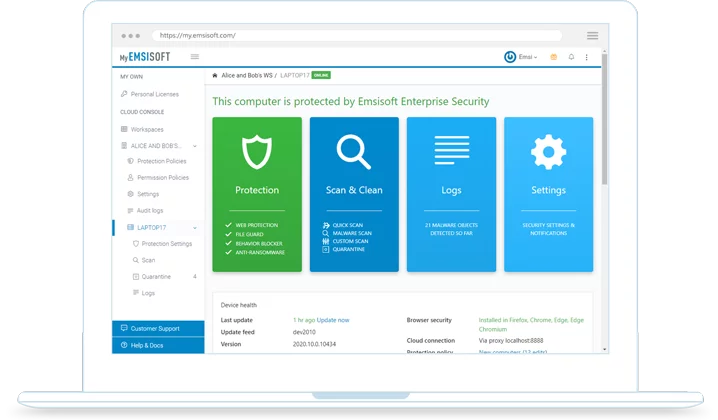Click the Emsi account power icon
Screen dimensions: 718x420
510,57
